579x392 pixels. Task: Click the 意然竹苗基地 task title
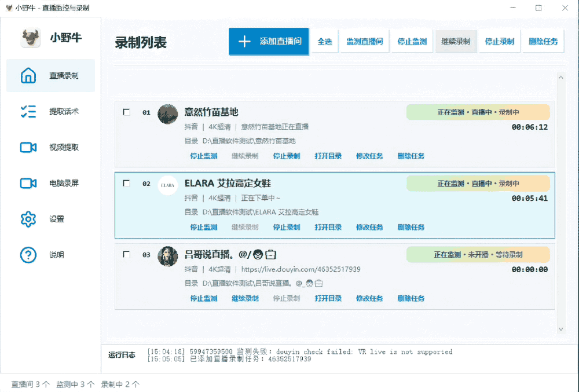(x=211, y=112)
